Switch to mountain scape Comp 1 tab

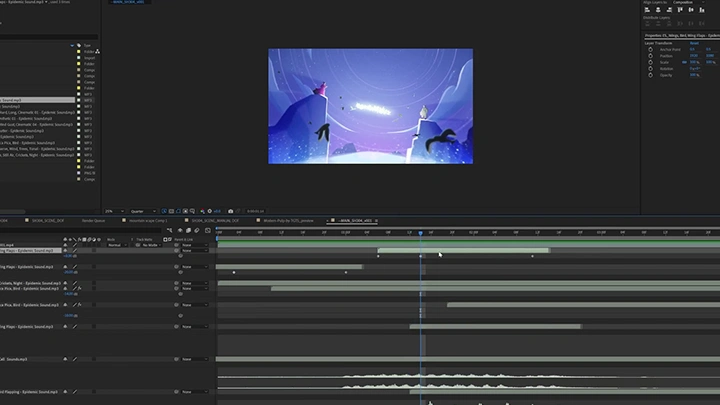[x=148, y=221]
